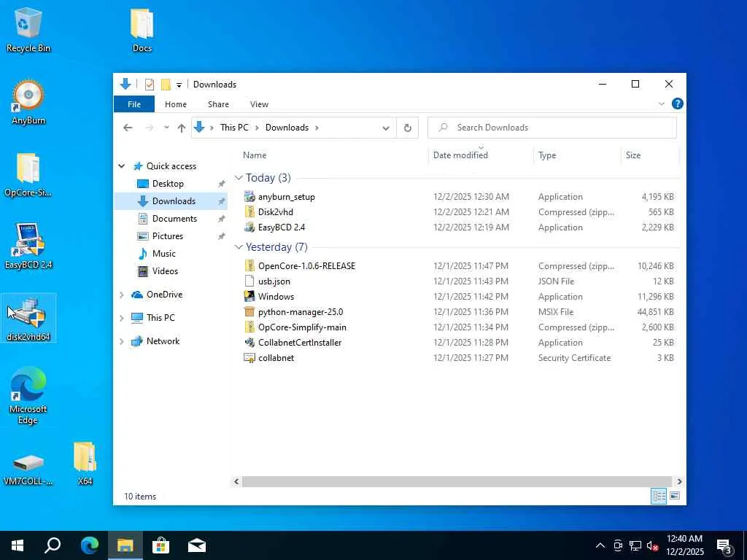This screenshot has height=560, width=747.
Task: Switch to Large icons view layout
Action: pyautogui.click(x=675, y=496)
